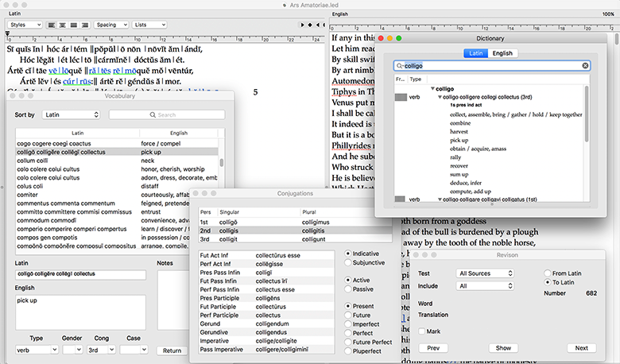This screenshot has height=364, width=620.
Task: Choose Future tense
Action: click(348, 315)
